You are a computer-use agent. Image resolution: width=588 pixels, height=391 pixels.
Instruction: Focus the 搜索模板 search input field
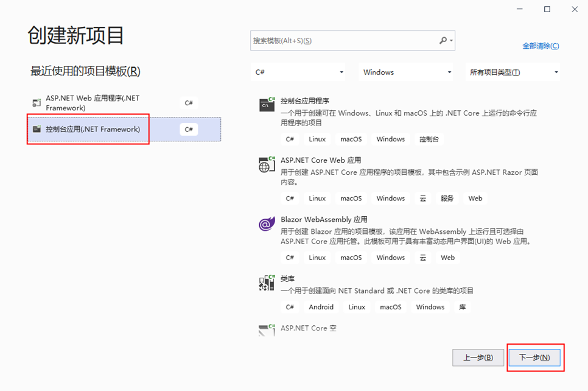[x=352, y=41]
